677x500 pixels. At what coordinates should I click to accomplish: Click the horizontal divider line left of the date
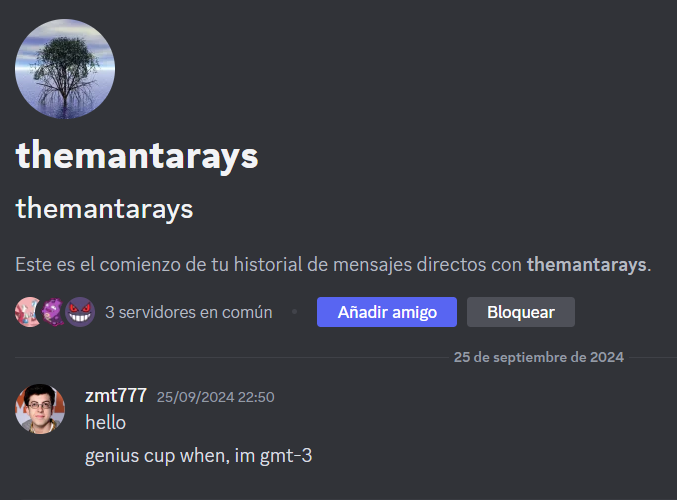pos(232,358)
